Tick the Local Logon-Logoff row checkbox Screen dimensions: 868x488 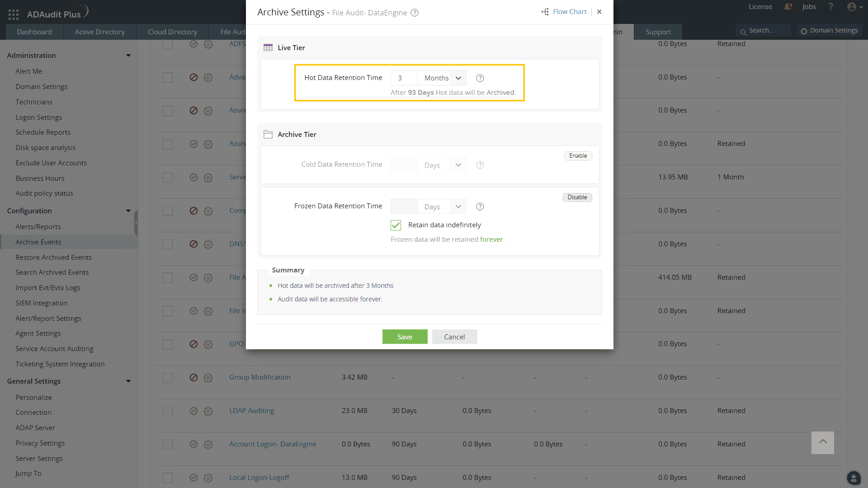[x=168, y=478]
